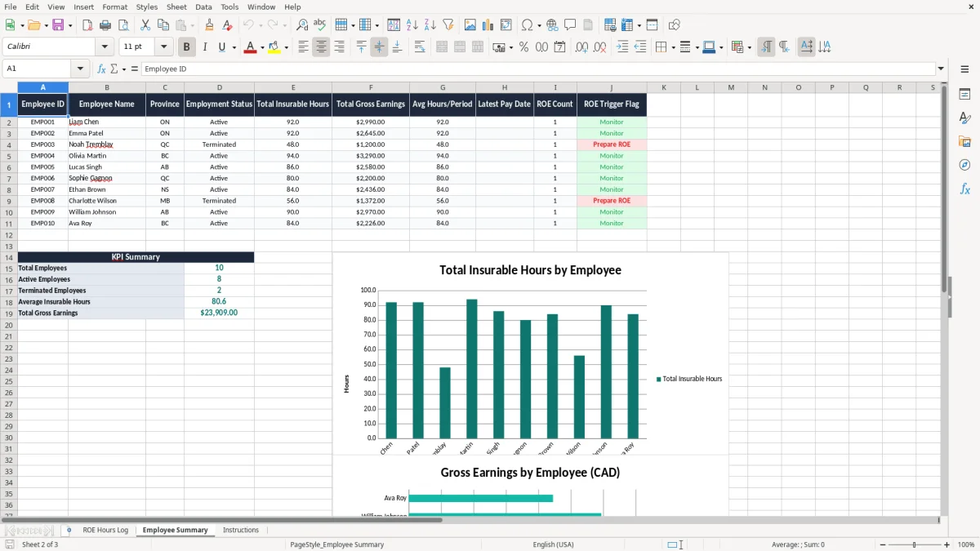Open the Data menu
Screen dimensions: 980x551
[x=203, y=7]
